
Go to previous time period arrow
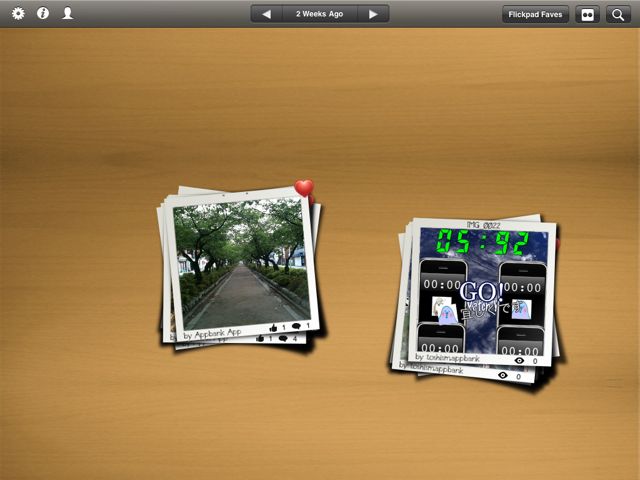(267, 14)
